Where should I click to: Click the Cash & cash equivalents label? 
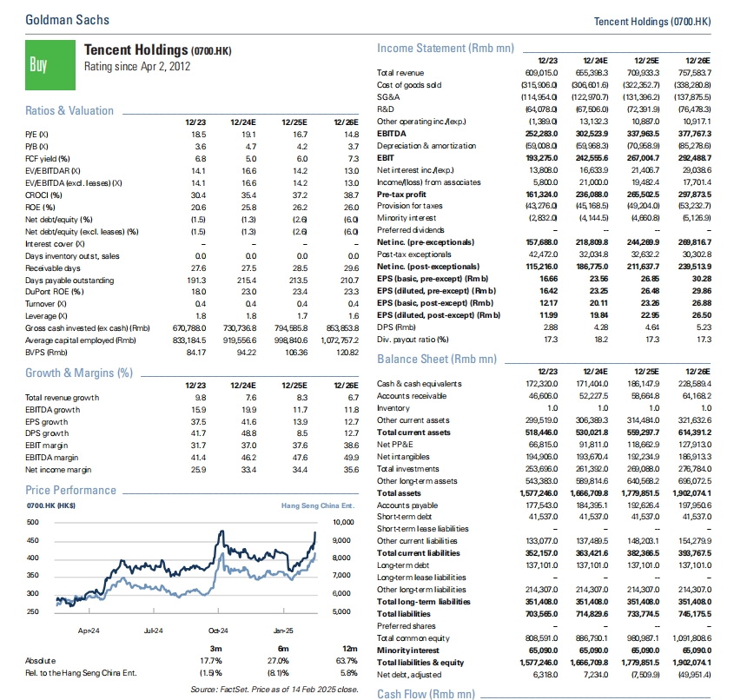click(420, 384)
